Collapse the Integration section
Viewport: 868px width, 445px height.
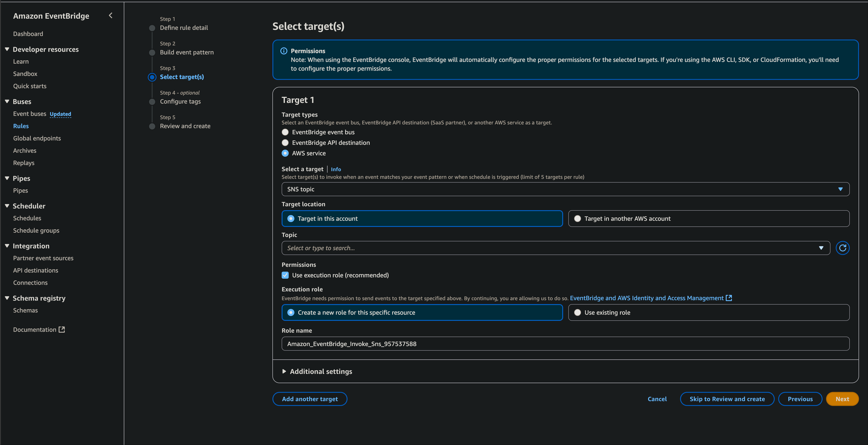click(x=7, y=246)
